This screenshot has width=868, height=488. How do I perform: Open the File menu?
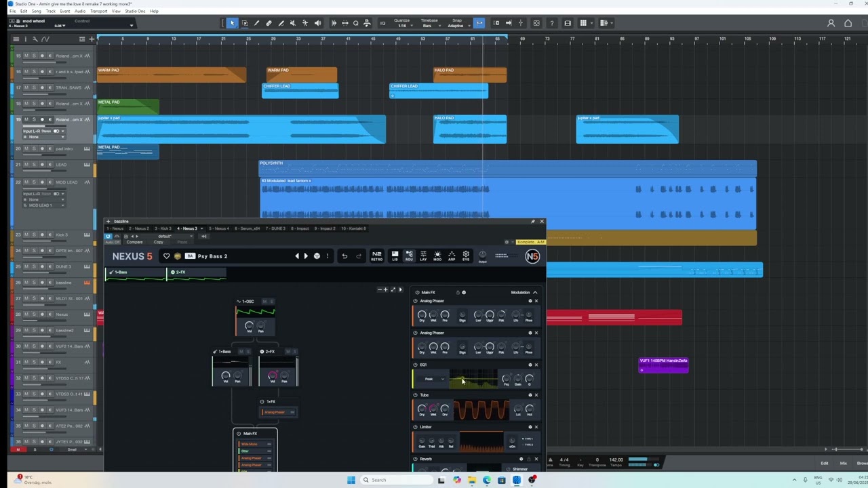click(12, 12)
